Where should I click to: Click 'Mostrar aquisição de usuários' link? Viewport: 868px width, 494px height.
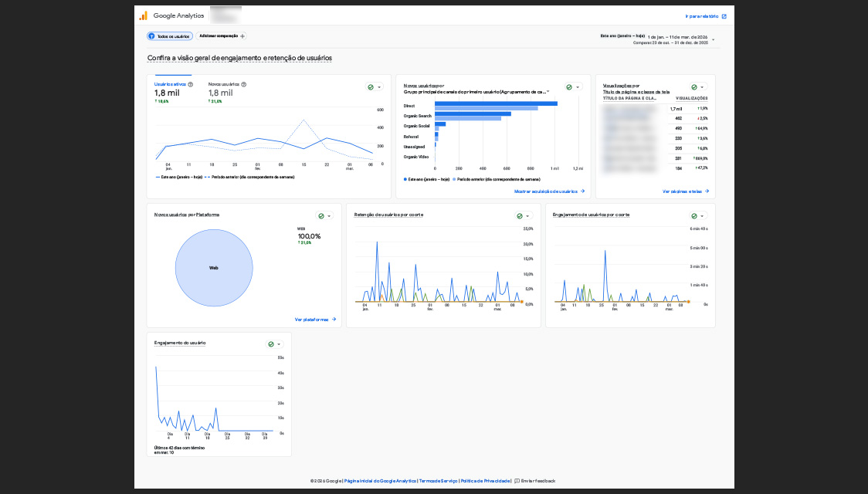pyautogui.click(x=549, y=191)
